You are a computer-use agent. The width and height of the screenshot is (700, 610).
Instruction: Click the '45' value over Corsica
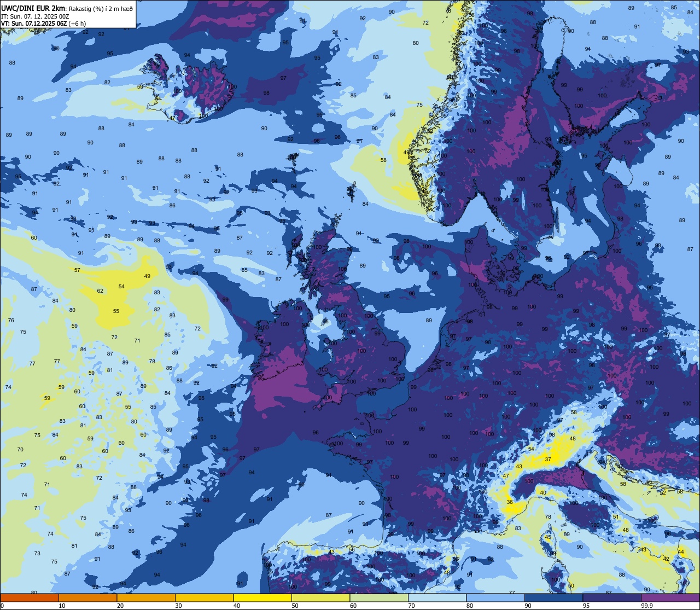pos(548,537)
